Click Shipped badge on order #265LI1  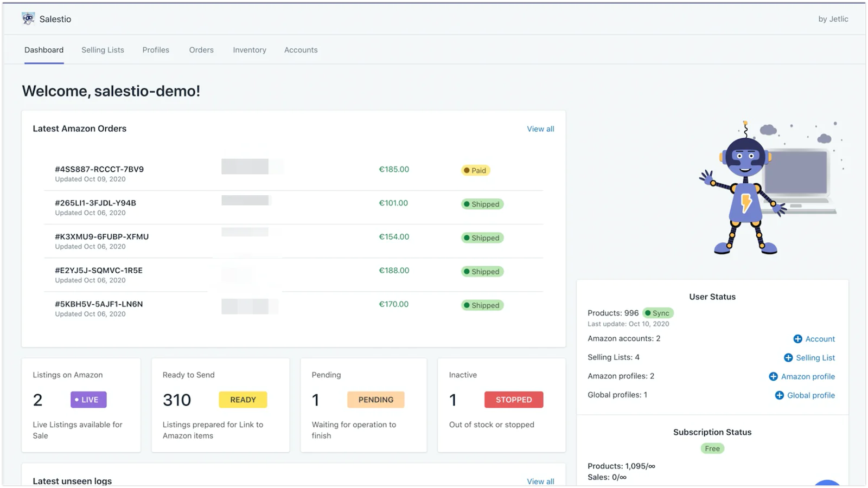click(x=482, y=204)
